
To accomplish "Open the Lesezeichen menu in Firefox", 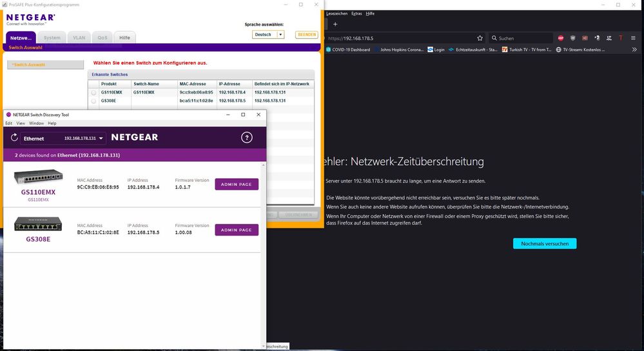I will coord(337,14).
